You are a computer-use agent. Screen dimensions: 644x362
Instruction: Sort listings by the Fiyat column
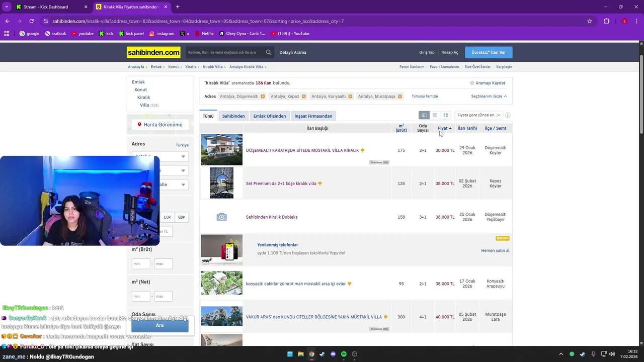click(444, 128)
